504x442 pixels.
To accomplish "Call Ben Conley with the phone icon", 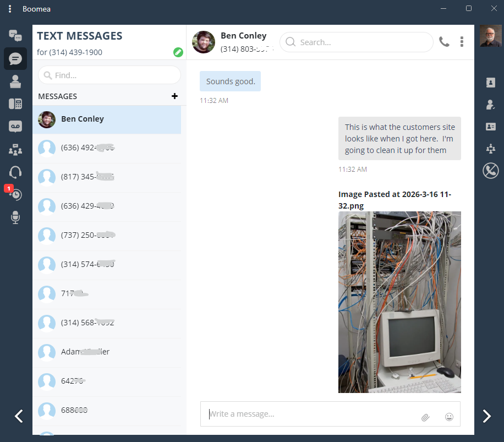I will (x=444, y=42).
